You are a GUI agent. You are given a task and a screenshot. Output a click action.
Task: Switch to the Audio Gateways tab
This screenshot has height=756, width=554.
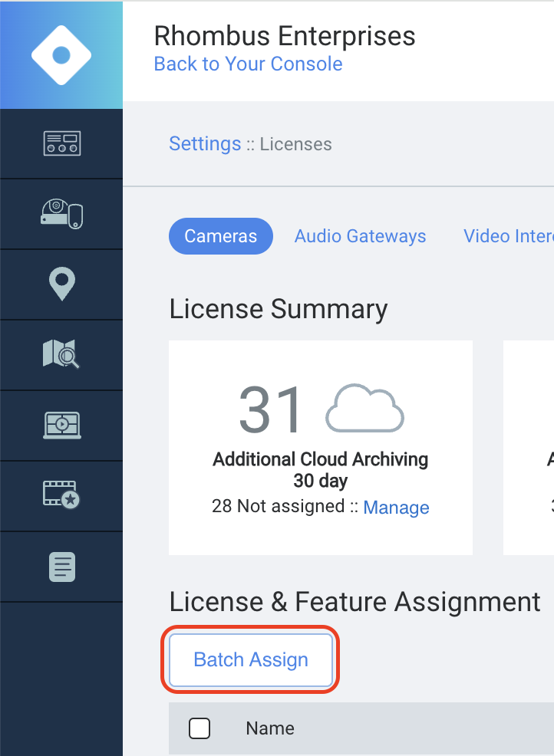click(x=360, y=235)
